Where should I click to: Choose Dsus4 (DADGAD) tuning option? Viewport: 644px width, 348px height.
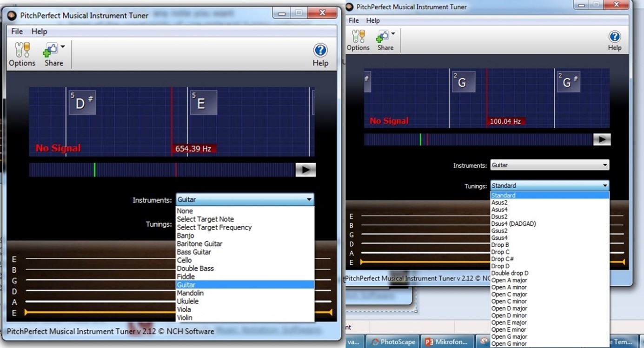[513, 223]
